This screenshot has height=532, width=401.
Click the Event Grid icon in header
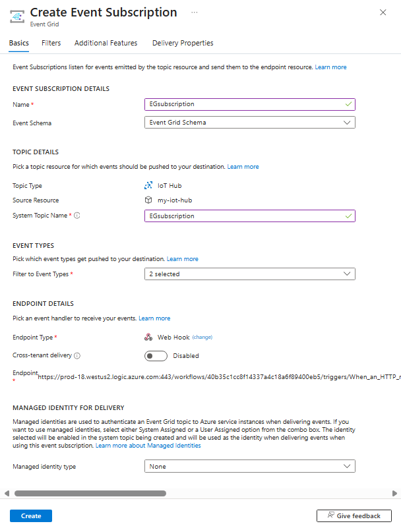(18, 17)
